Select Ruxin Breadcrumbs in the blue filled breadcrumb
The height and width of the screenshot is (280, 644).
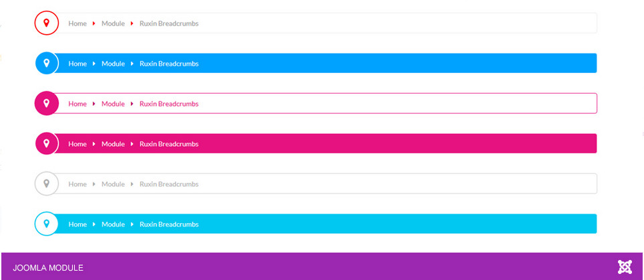(169, 64)
